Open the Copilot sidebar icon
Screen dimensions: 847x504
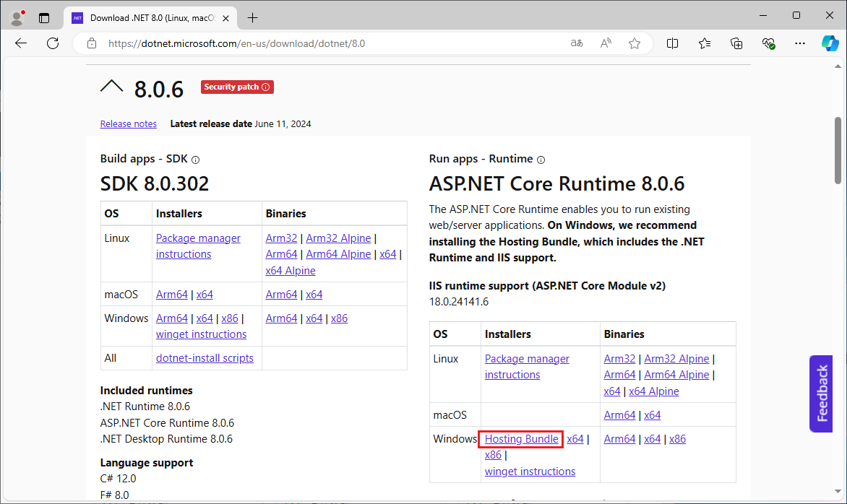tap(830, 43)
